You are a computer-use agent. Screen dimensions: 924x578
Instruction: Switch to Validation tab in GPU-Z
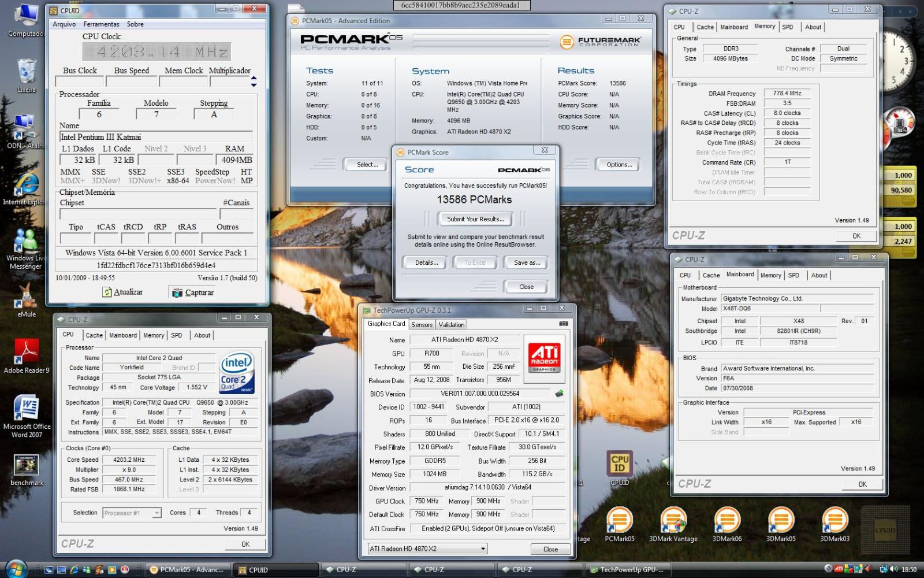pos(451,324)
